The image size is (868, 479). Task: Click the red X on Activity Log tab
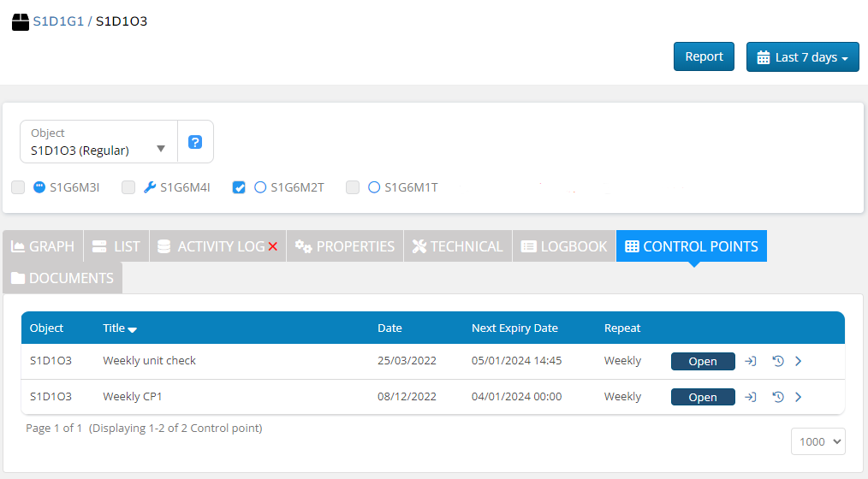coord(273,246)
